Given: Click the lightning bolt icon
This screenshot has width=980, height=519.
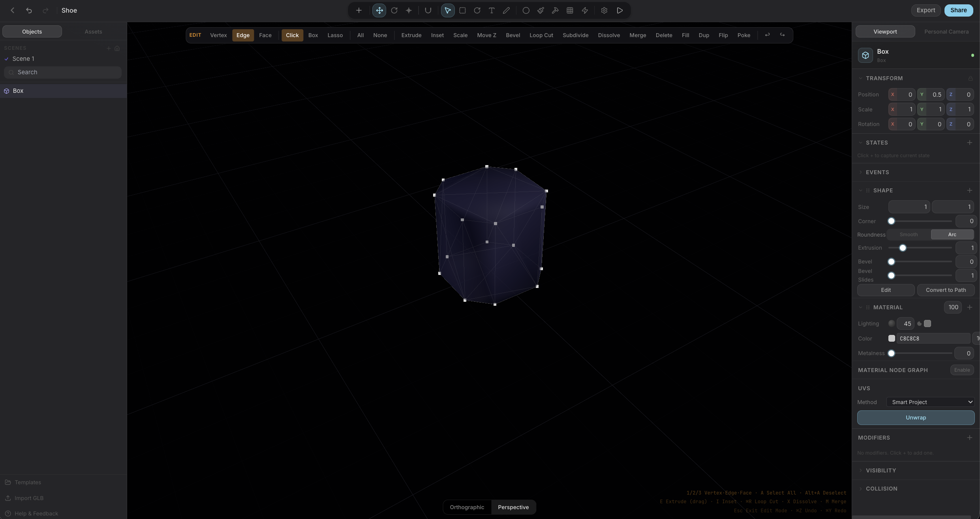Looking at the screenshot, I should [x=585, y=11].
